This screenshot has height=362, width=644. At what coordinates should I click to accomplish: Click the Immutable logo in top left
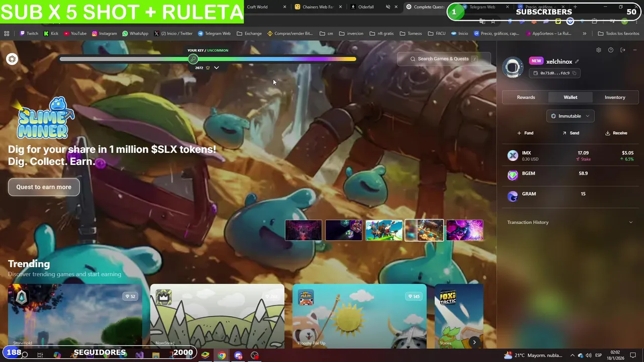[x=12, y=59]
